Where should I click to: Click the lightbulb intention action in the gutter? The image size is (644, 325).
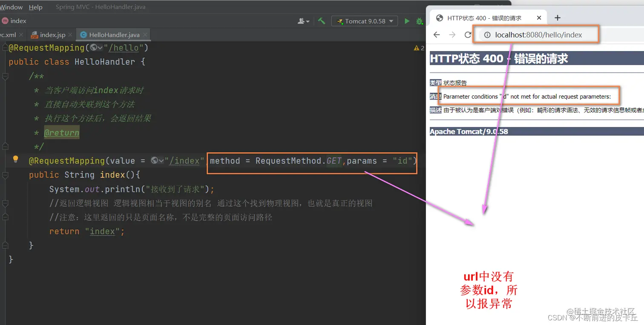pyautogui.click(x=16, y=158)
